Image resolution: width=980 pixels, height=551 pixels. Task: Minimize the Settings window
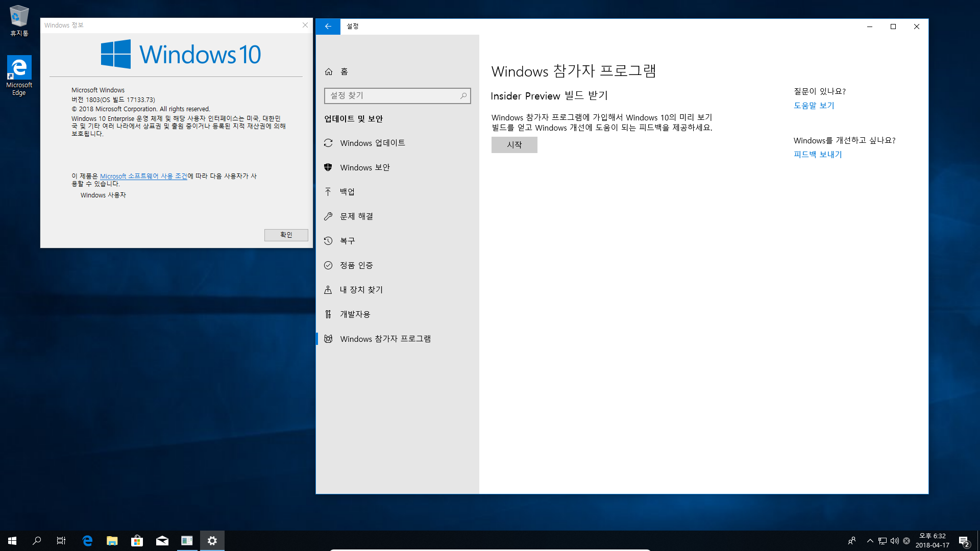pos(870,27)
